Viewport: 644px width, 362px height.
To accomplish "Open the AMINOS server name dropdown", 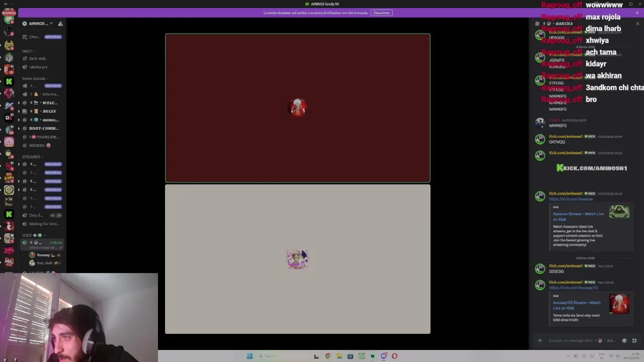I will click(41, 24).
